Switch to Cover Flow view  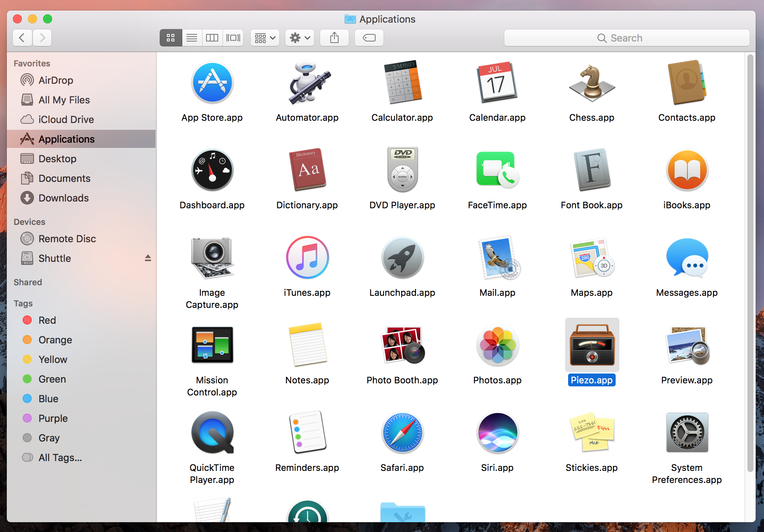(x=233, y=38)
